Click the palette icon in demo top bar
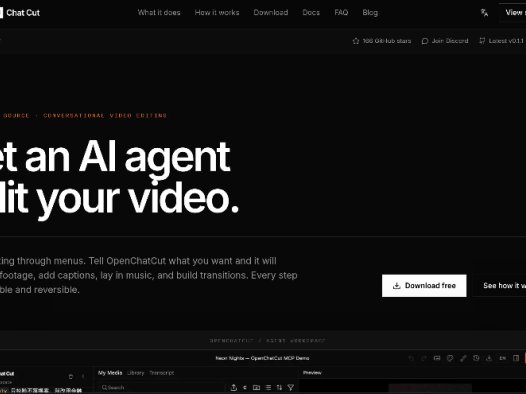This screenshot has height=394, width=526. tap(450, 358)
